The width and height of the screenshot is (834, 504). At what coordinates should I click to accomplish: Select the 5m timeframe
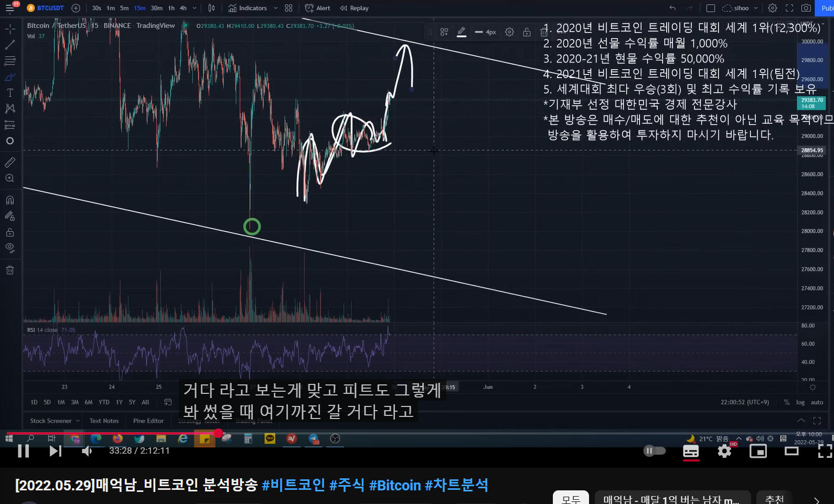click(x=124, y=8)
